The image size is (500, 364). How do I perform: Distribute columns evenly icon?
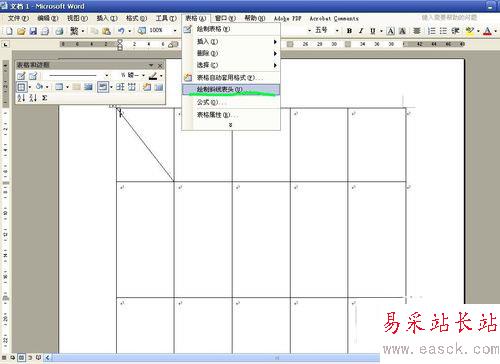(132, 87)
